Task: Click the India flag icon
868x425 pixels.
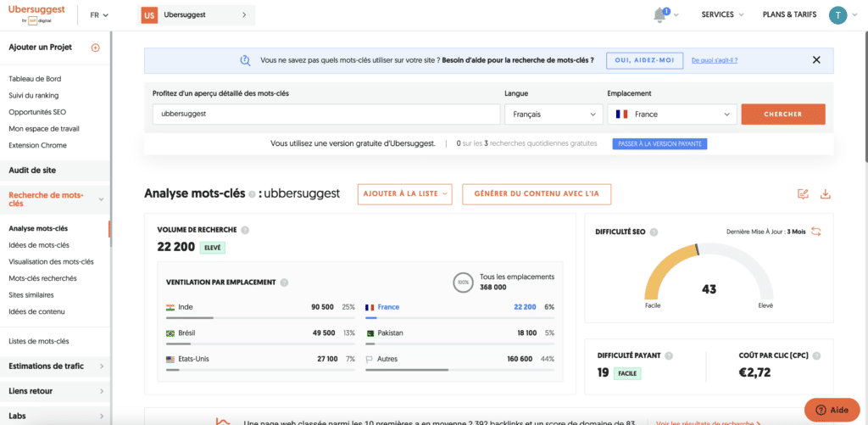Action: [170, 307]
